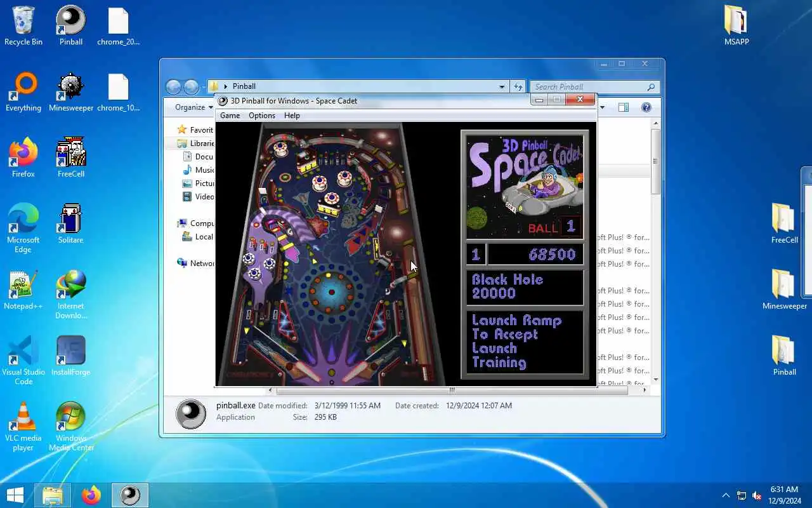Open the Organize dropdown in Explorer
This screenshot has width=812, height=508.
coord(194,107)
